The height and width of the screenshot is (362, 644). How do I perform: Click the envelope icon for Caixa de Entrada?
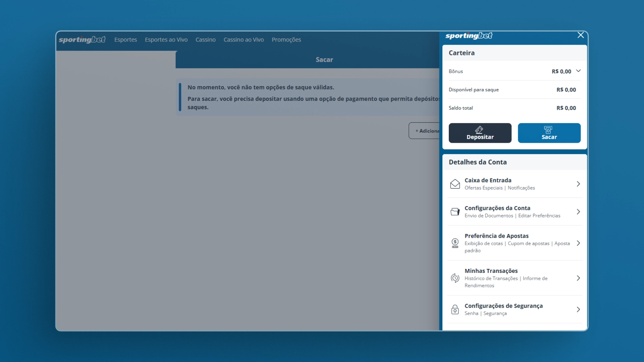(x=455, y=184)
